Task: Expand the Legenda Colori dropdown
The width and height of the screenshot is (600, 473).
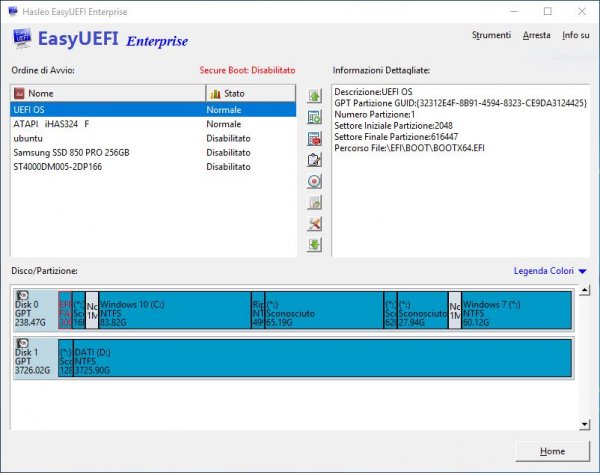Action: 549,271
